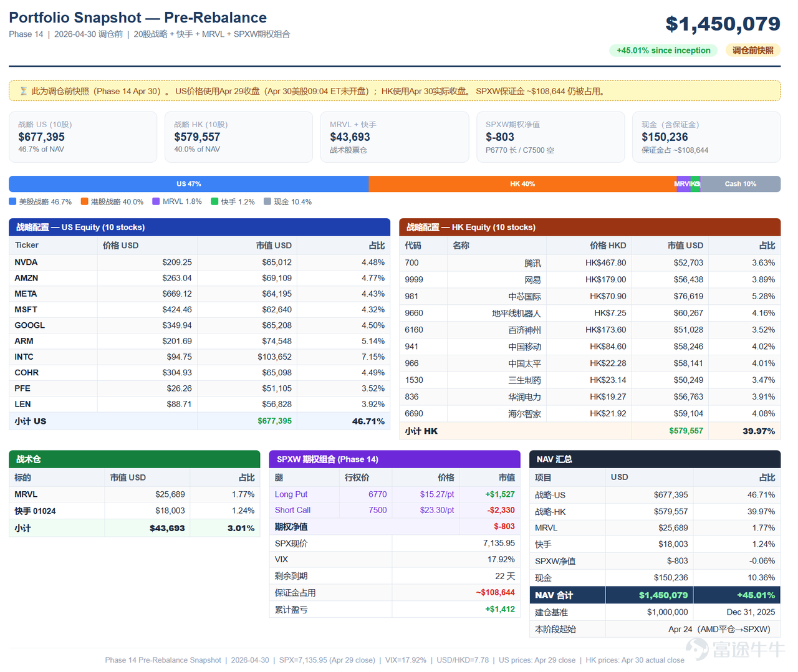This screenshot has width=798, height=672.
Task: Click the Dec 31, 2025 inception date
Action: tap(751, 612)
